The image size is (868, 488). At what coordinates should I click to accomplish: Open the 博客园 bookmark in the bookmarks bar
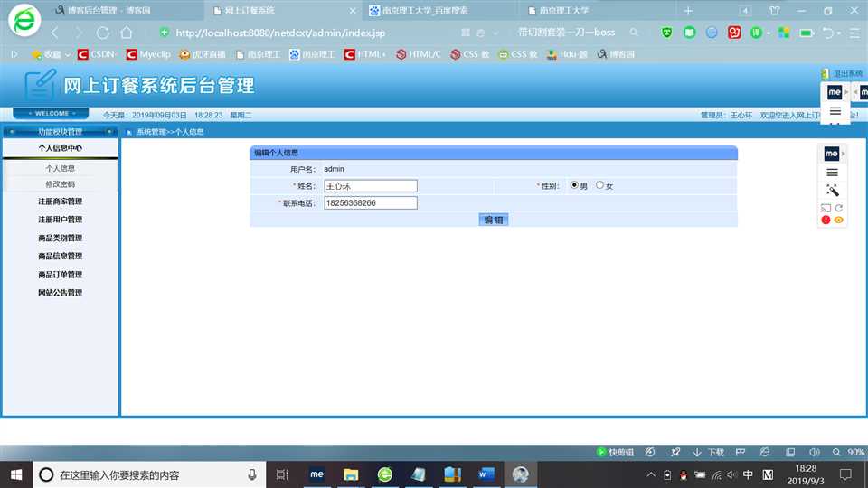[x=616, y=54]
